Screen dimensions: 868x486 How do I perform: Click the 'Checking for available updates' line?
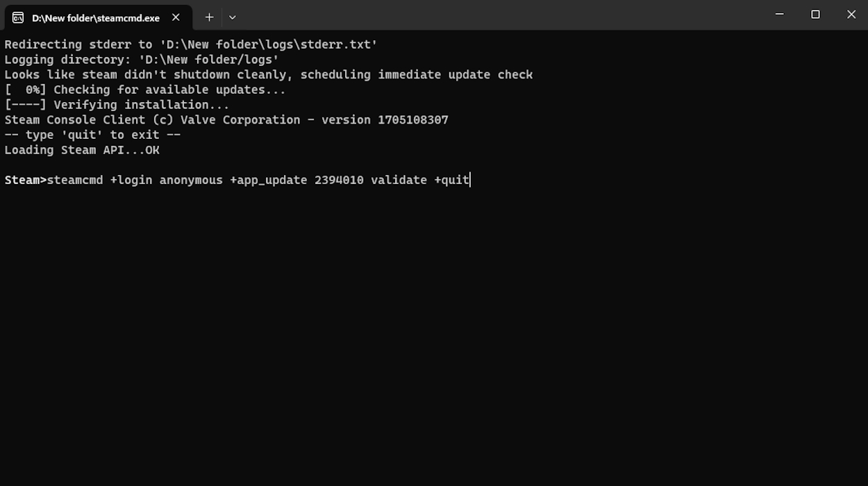coord(145,90)
